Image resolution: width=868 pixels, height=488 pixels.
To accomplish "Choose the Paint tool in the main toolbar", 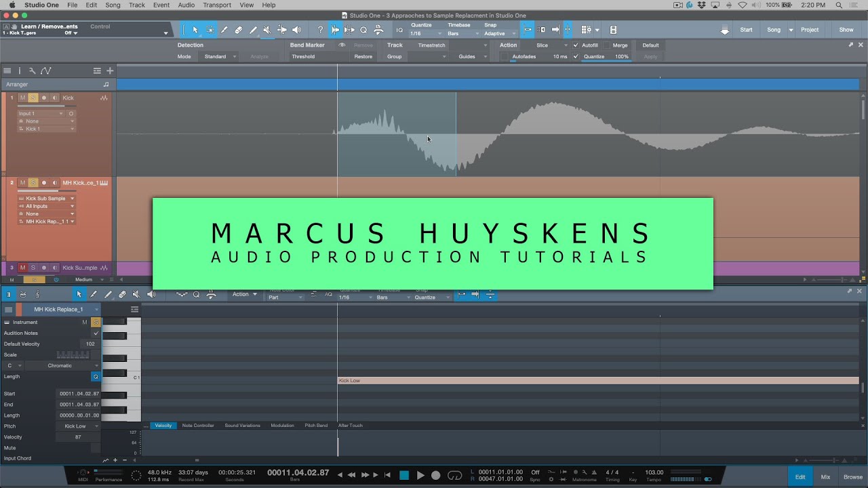I will click(x=253, y=30).
